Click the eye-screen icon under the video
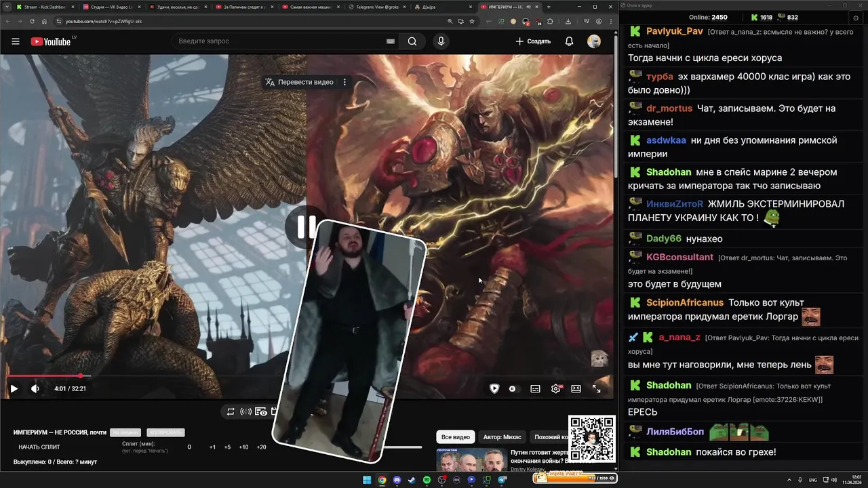The height and width of the screenshot is (488, 868). (x=261, y=411)
